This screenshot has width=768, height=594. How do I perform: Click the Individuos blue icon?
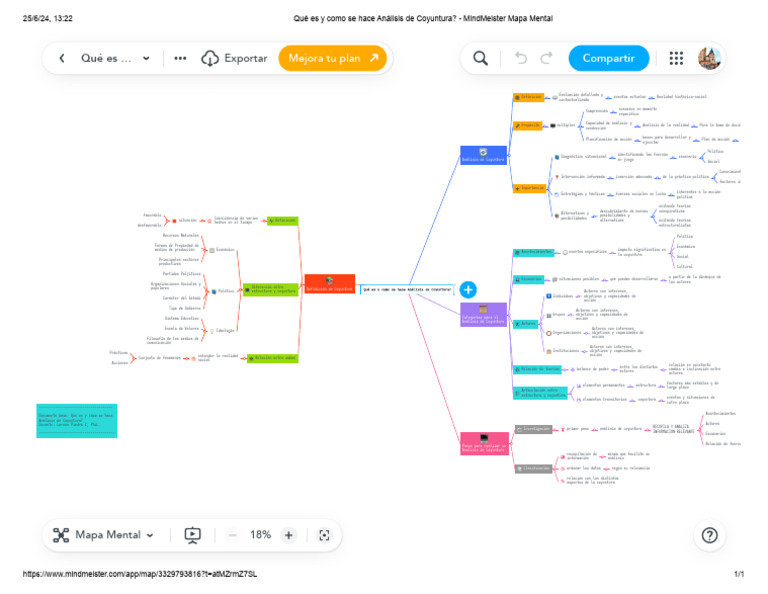pos(549,296)
